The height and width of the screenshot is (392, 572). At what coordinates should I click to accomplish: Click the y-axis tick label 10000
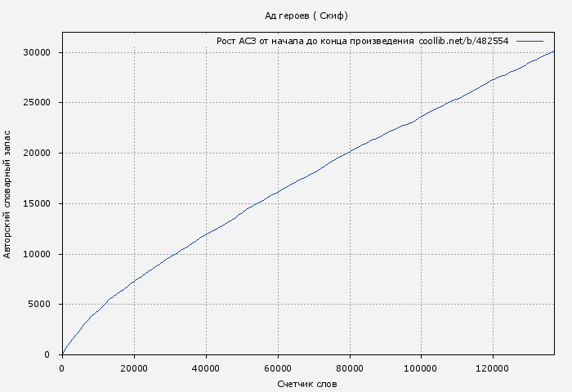[x=38, y=254]
